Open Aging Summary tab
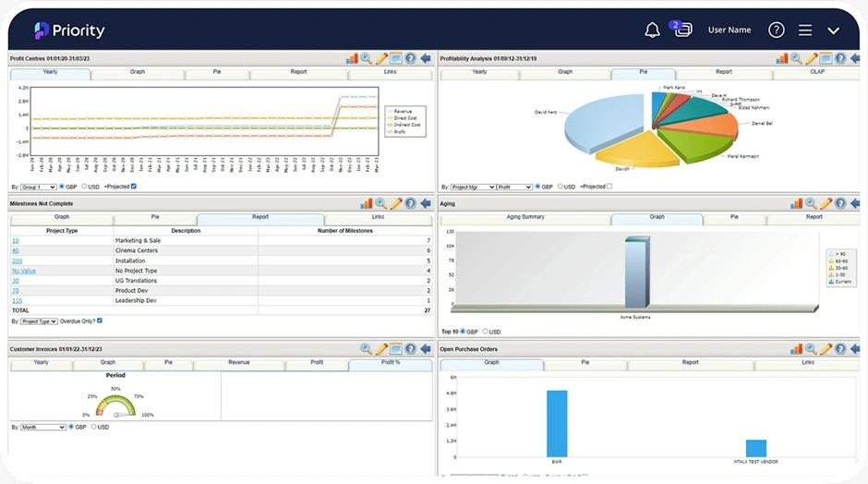The image size is (868, 484). [525, 217]
